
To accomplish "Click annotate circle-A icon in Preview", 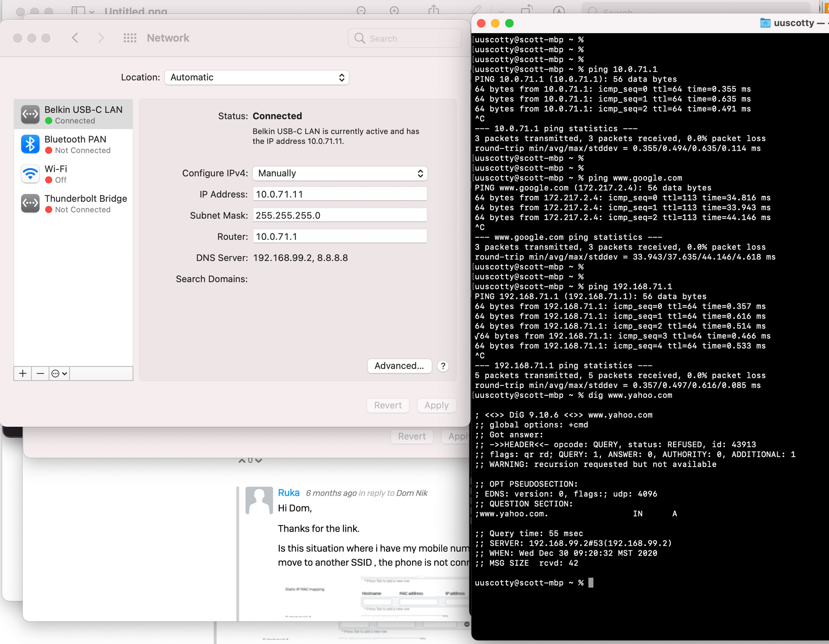I will tap(559, 11).
